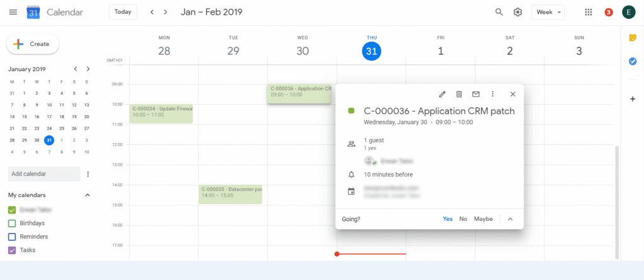
Task: Uncheck the Tasks calendar checkbox
Action: 12,250
